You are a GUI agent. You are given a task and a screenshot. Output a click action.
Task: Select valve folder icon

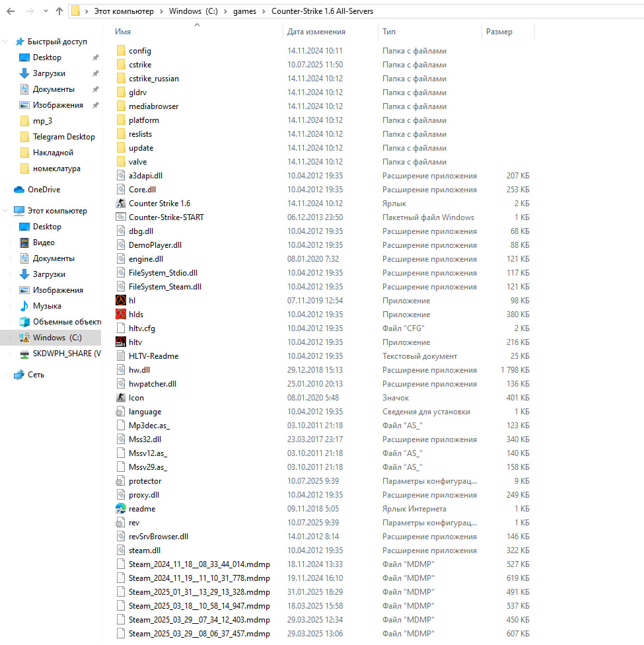click(120, 162)
